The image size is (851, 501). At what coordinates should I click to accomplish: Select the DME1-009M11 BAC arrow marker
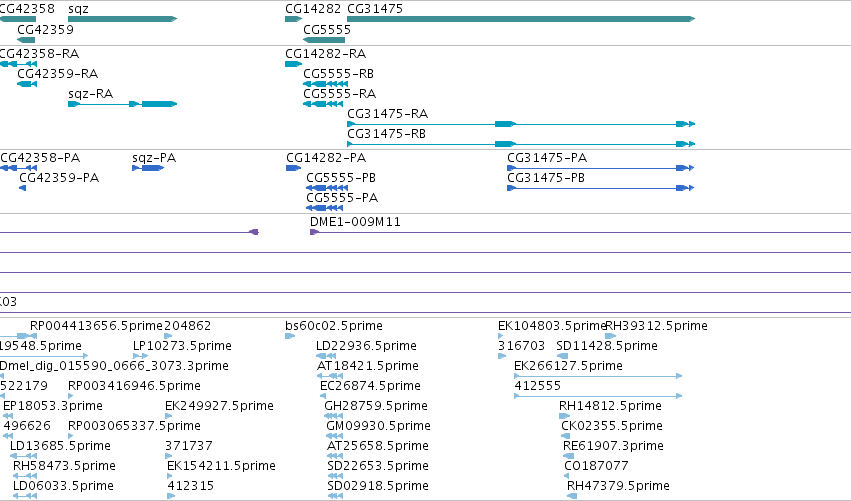(x=314, y=232)
